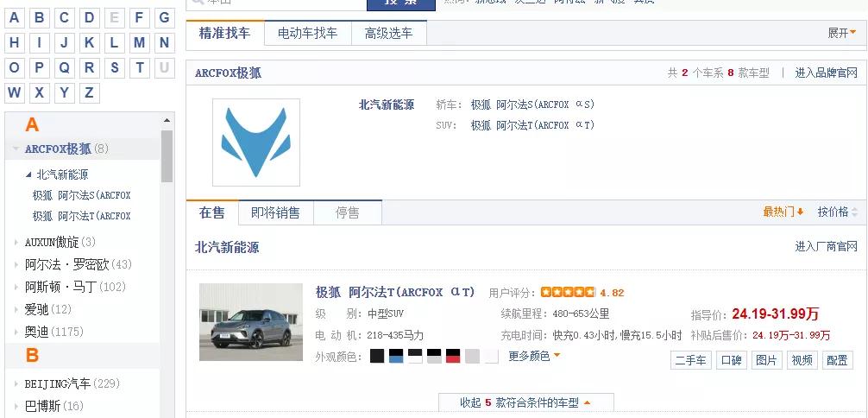Jump to brands starting with L
Image resolution: width=868 pixels, height=418 pixels.
tap(114, 42)
